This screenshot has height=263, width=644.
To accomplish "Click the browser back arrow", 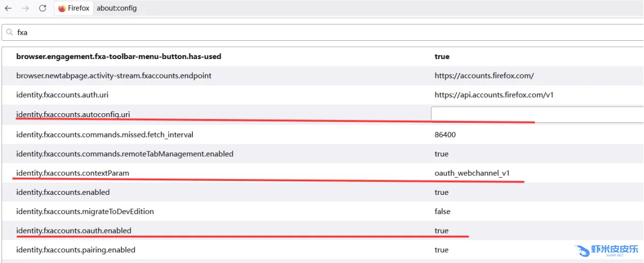I will tap(8, 9).
